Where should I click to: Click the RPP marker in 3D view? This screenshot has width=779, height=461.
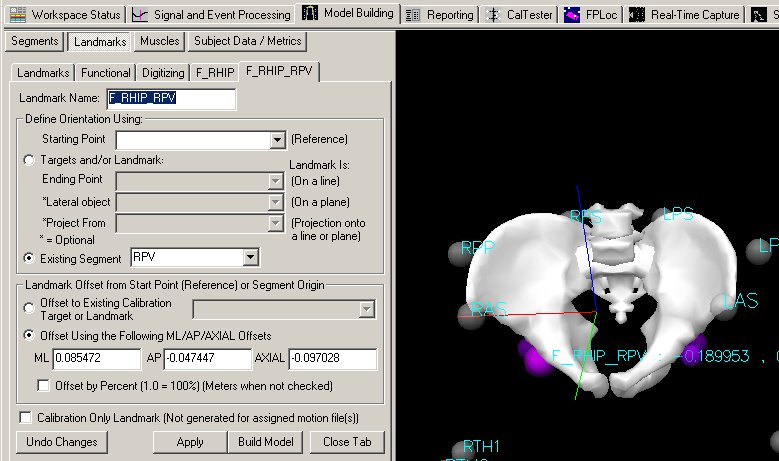point(462,253)
